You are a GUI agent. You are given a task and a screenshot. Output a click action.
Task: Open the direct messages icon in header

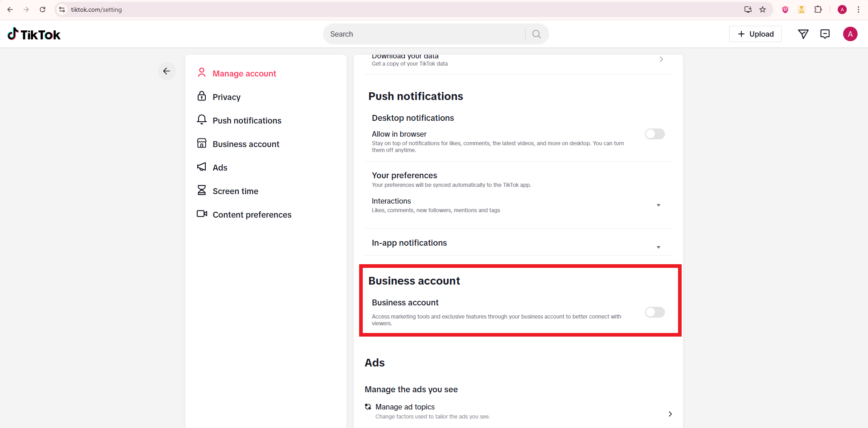coord(825,34)
